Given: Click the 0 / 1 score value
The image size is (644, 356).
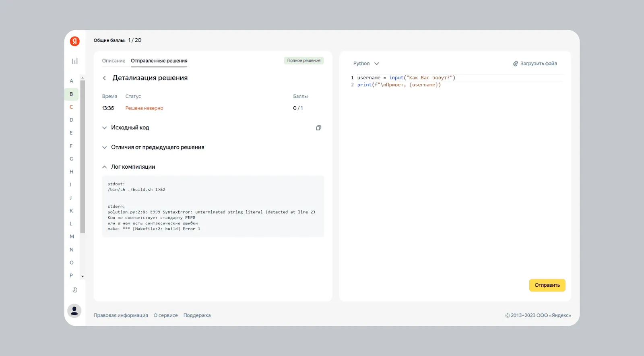Looking at the screenshot, I should [298, 108].
